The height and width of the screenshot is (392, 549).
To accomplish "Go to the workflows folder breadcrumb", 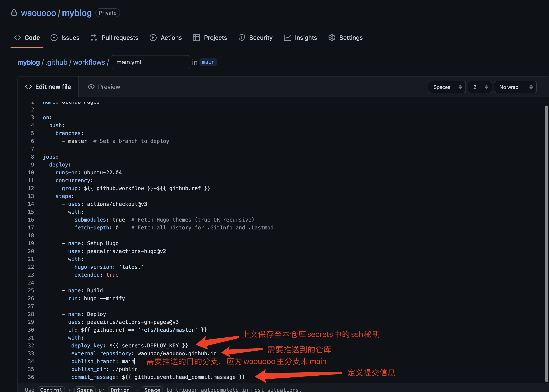I will [89, 62].
